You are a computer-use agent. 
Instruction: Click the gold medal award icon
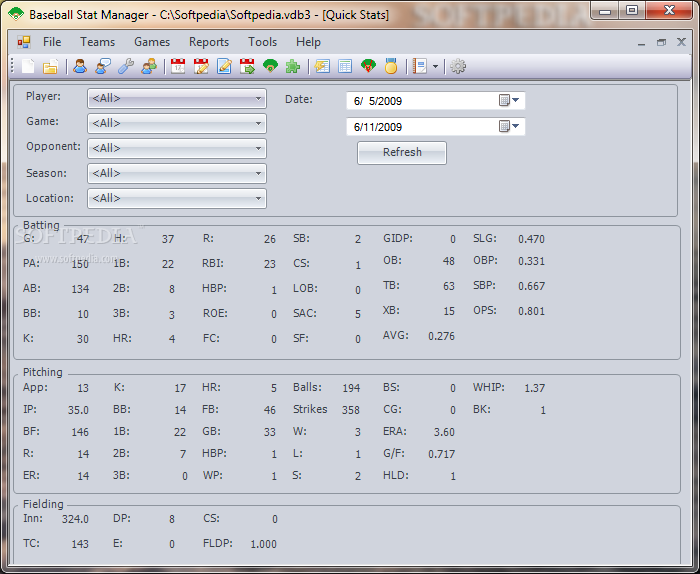coord(391,67)
